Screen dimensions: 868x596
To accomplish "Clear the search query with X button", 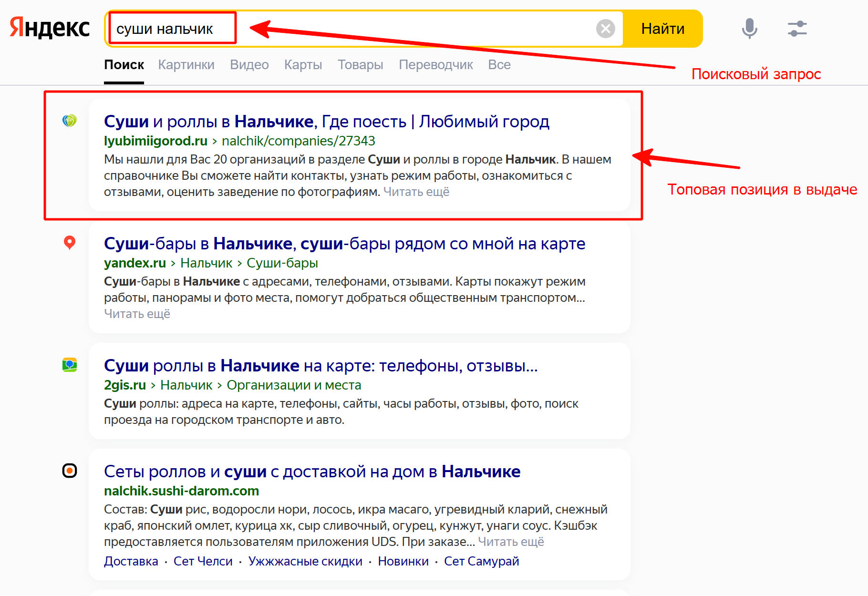I will pos(606,29).
